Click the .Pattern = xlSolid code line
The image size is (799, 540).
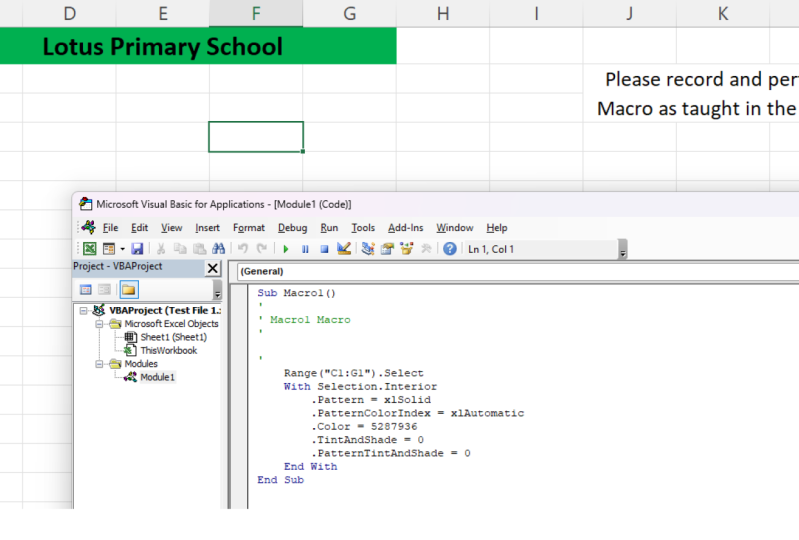click(x=371, y=400)
